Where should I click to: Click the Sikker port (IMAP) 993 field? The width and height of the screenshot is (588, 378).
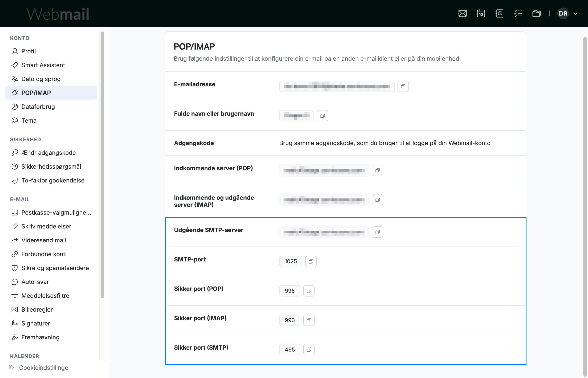click(290, 320)
